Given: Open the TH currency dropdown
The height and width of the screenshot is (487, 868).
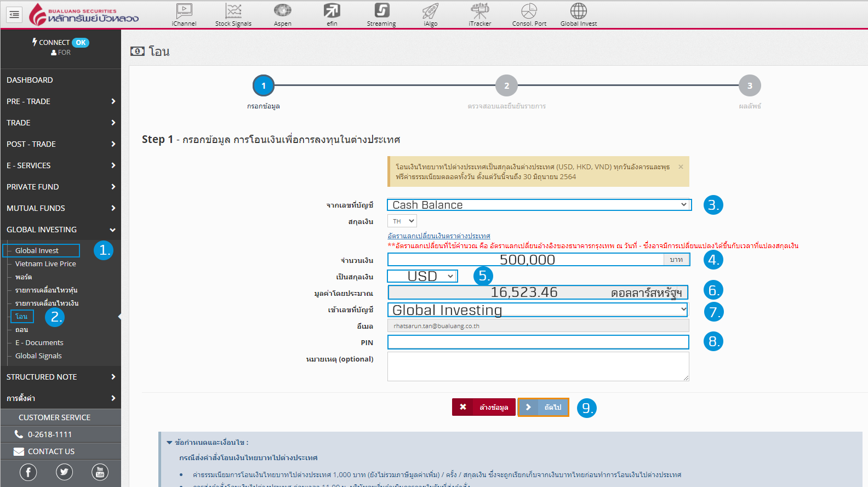Looking at the screenshot, I should pyautogui.click(x=402, y=221).
